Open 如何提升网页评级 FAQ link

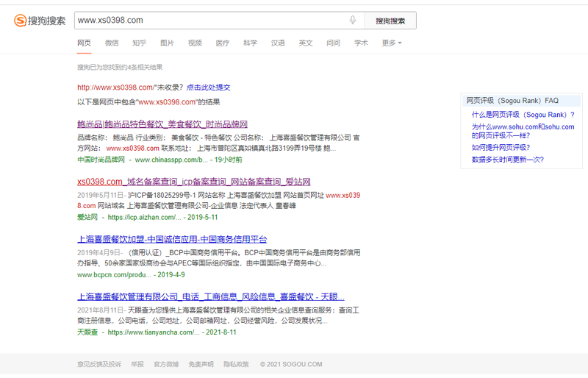click(501, 148)
